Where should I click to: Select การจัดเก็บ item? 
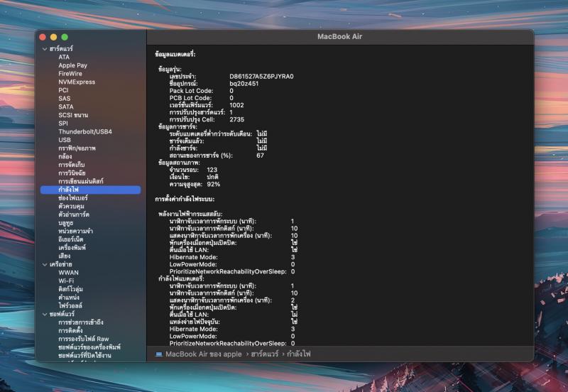[x=72, y=165]
